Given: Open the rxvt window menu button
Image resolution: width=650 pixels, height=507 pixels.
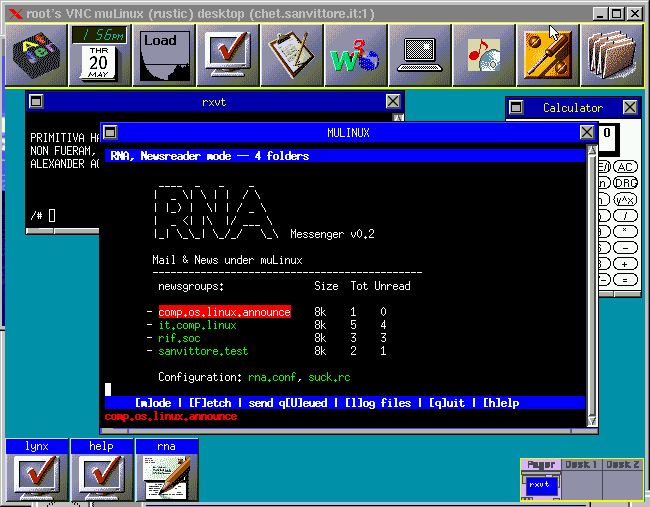Looking at the screenshot, I should coord(36,101).
